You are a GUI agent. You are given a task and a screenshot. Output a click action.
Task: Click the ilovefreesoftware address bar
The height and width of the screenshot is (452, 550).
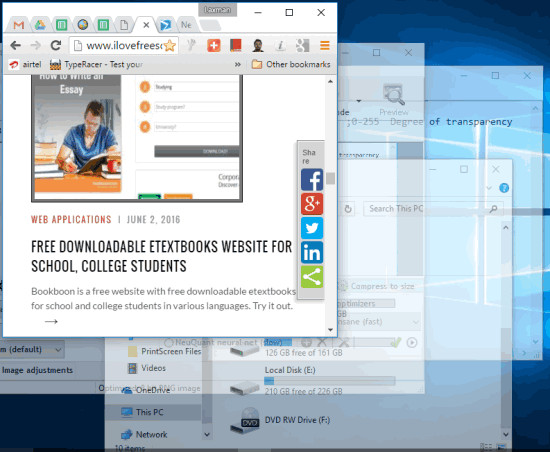pyautogui.click(x=124, y=45)
